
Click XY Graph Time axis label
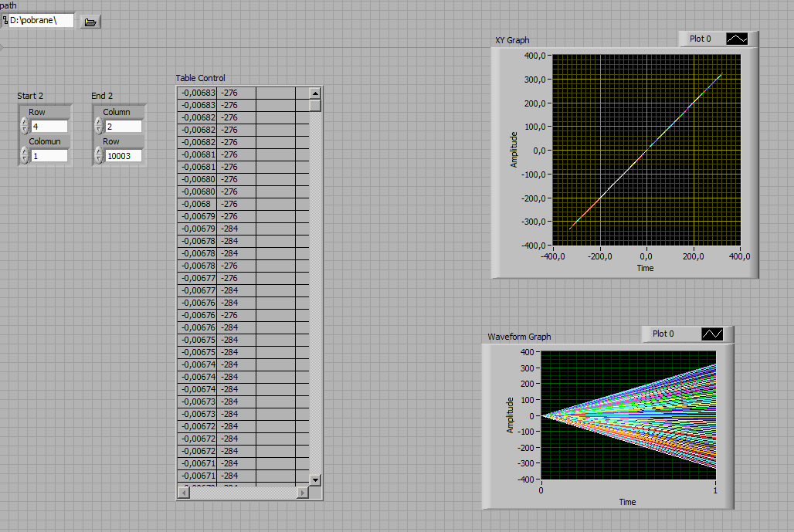(x=645, y=268)
